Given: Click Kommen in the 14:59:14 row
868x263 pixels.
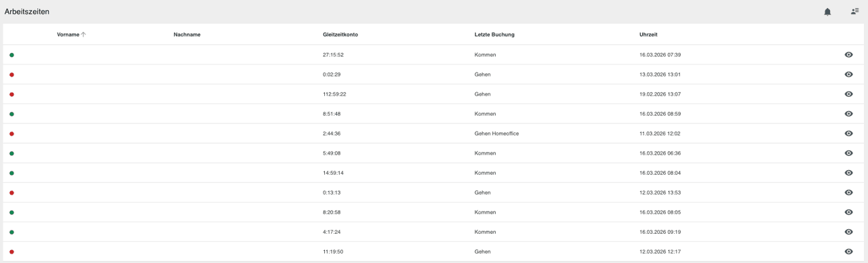Looking at the screenshot, I should (485, 173).
